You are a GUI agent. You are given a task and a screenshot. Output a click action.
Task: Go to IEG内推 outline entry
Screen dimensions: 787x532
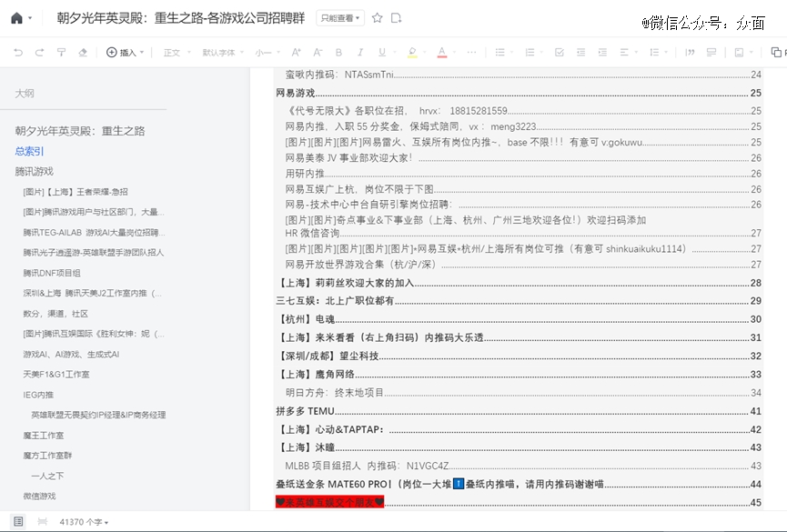click(38, 395)
